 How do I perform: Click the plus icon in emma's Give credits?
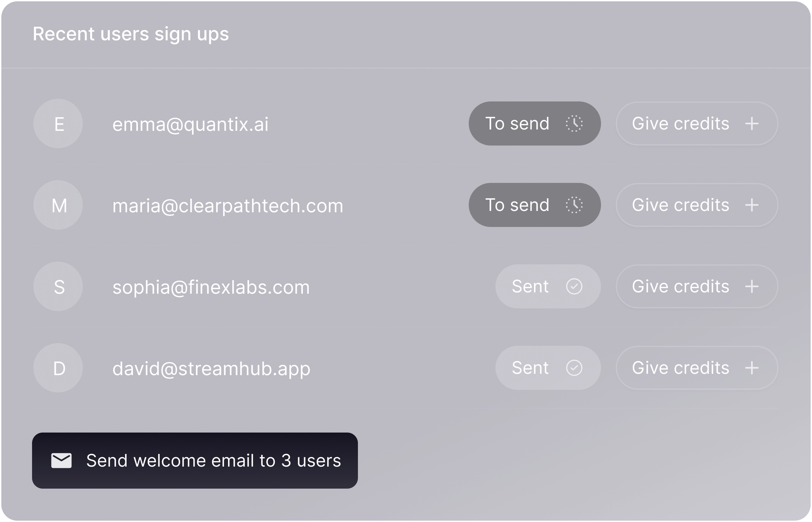(x=752, y=124)
